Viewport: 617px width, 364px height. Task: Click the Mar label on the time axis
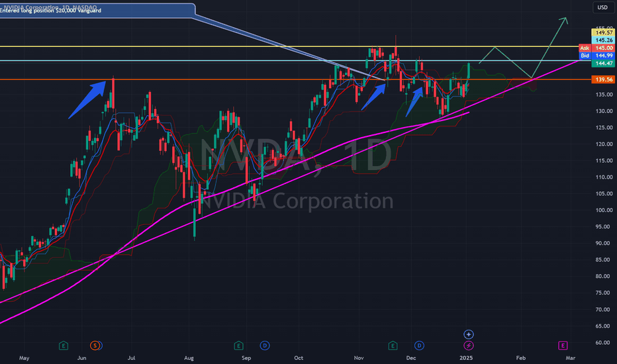[570, 358]
